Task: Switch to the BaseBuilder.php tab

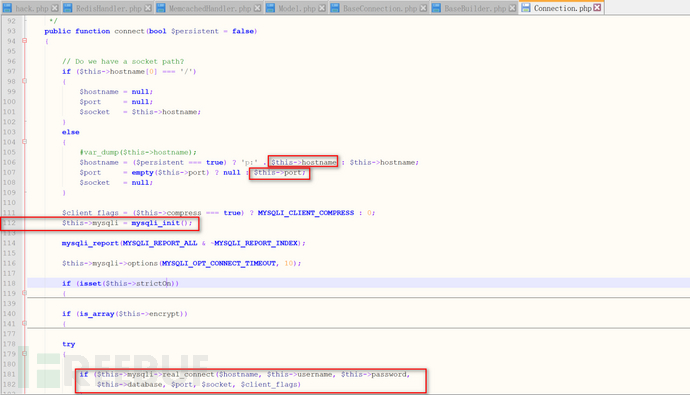Action: coord(473,8)
